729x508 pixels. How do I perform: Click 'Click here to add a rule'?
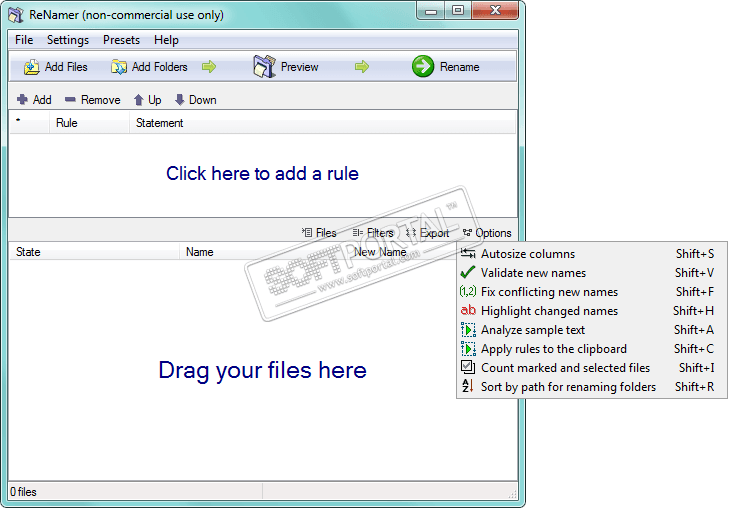[x=262, y=173]
